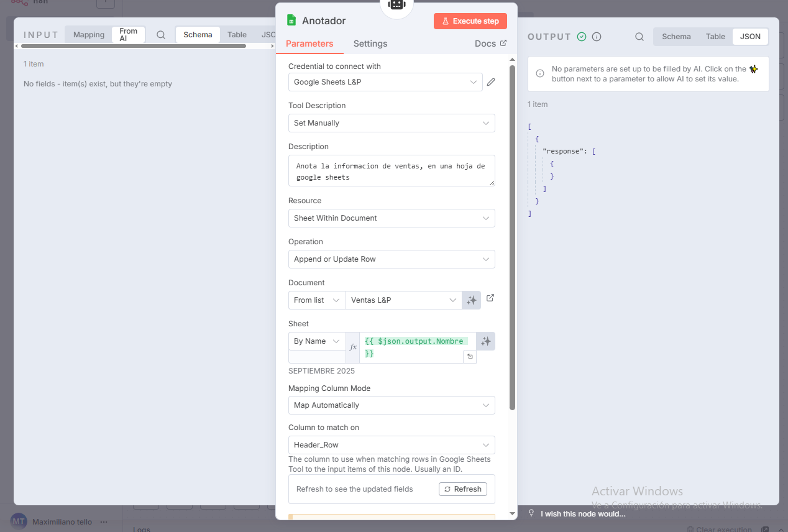Switch Output panel to Table view
This screenshot has width=788, height=532.
coord(715,37)
